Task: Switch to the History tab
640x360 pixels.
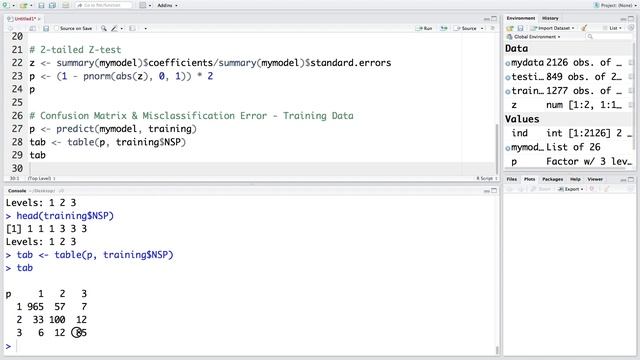Action: click(550, 18)
